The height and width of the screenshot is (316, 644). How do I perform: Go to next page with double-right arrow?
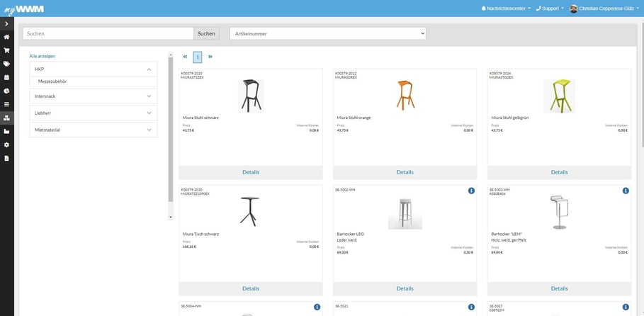click(210, 57)
